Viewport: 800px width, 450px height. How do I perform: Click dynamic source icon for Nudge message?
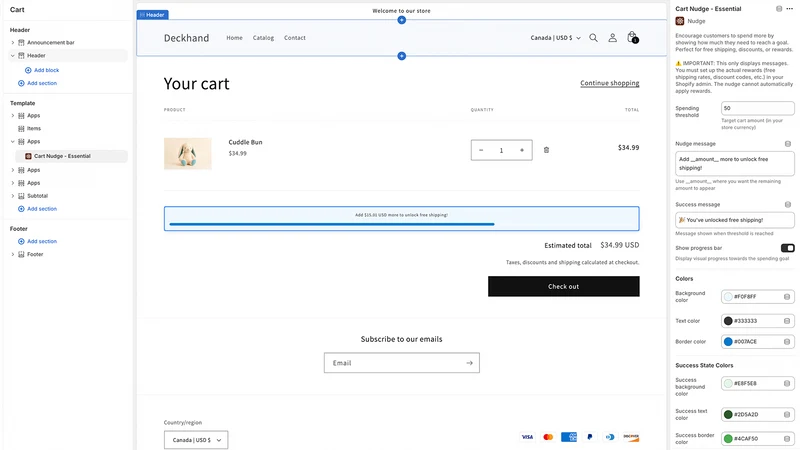coord(788,144)
